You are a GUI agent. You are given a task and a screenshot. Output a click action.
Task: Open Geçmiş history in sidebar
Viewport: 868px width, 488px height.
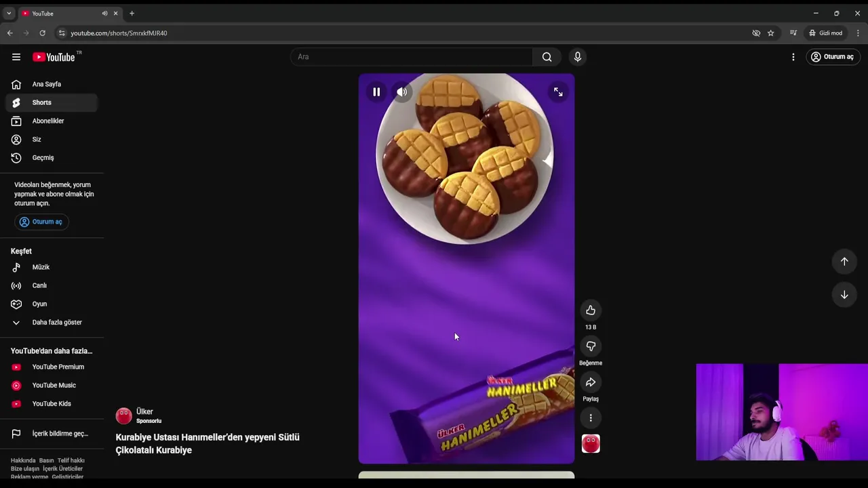52,157
